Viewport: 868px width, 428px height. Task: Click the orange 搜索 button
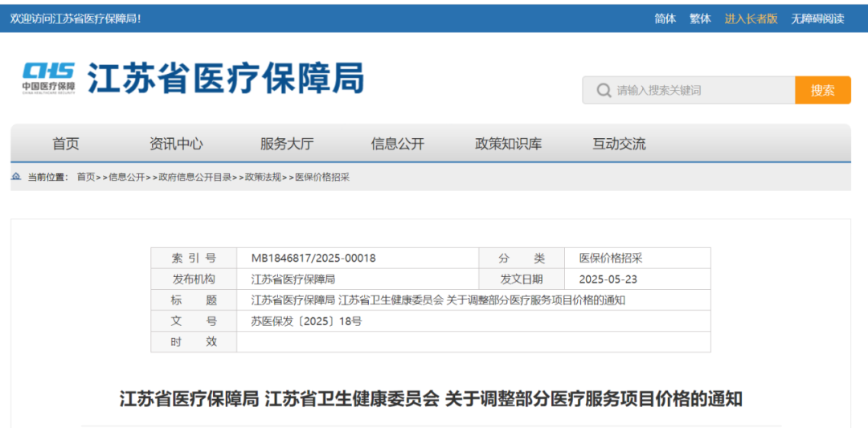tap(823, 90)
